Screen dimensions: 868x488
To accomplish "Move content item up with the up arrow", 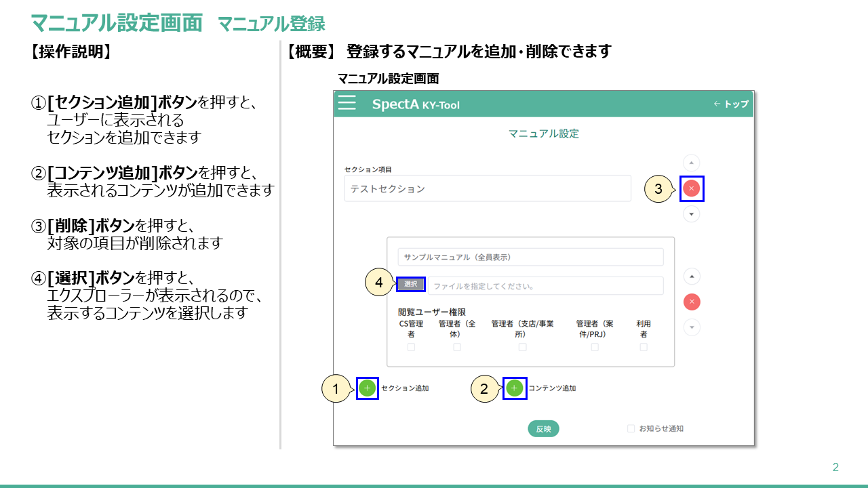I will point(691,276).
